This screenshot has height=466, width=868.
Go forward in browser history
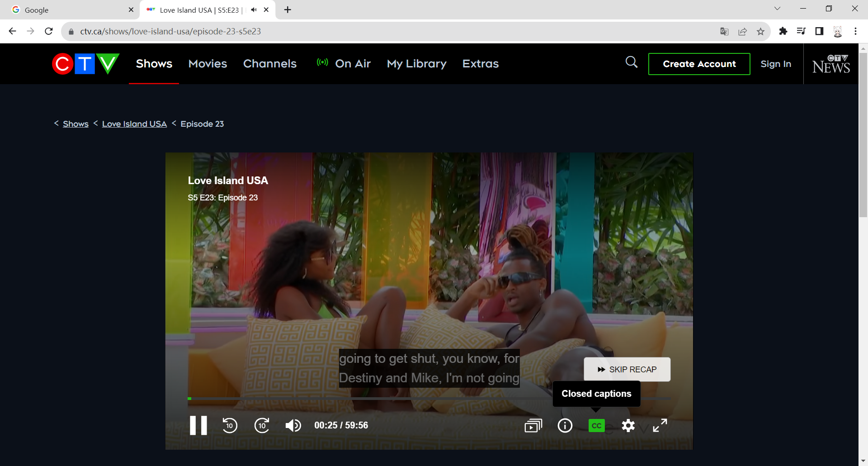point(30,31)
